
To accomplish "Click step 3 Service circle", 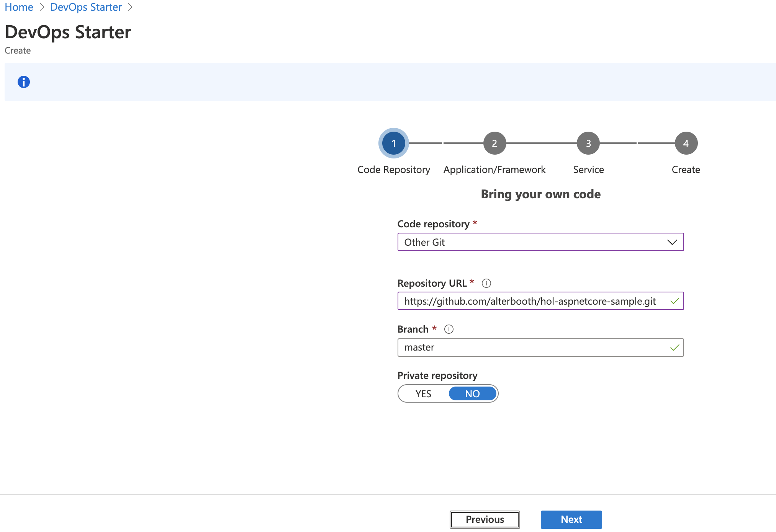I will 588,144.
